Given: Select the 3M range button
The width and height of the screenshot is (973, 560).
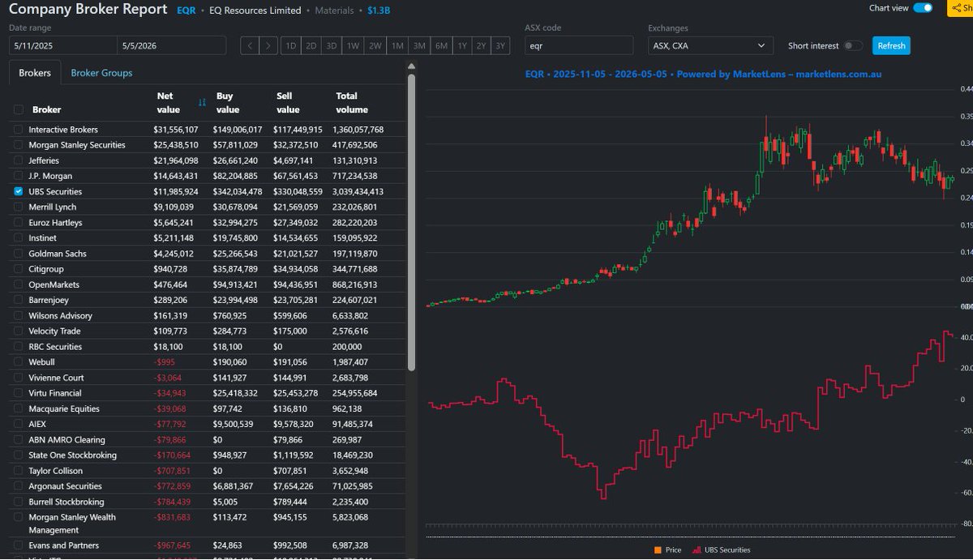Looking at the screenshot, I should (x=419, y=45).
